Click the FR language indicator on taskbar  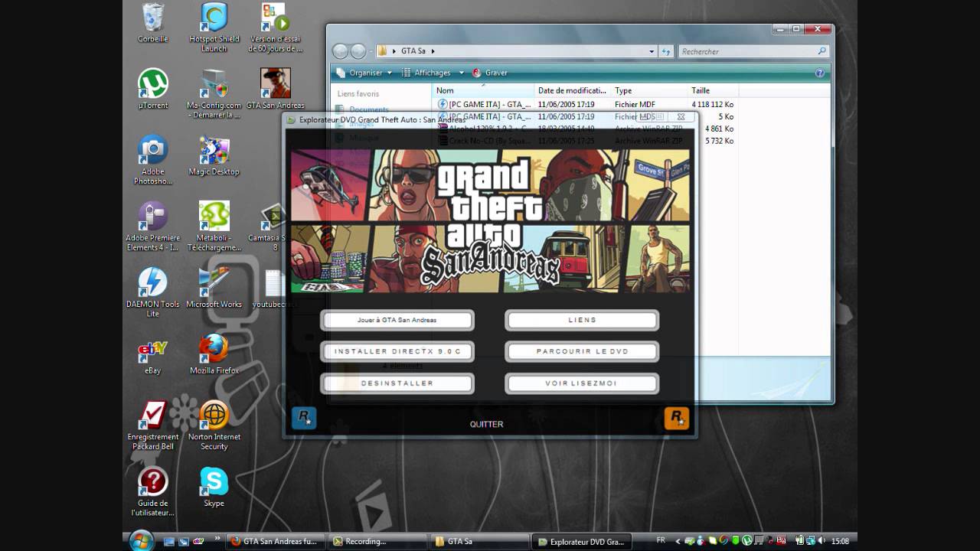coord(661,541)
